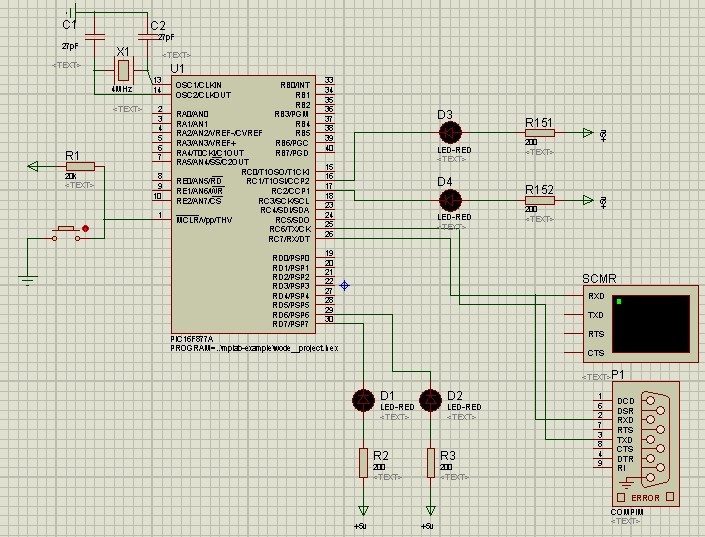Click the TXD pin label on COMPIM
The image size is (705, 537).
point(625,439)
